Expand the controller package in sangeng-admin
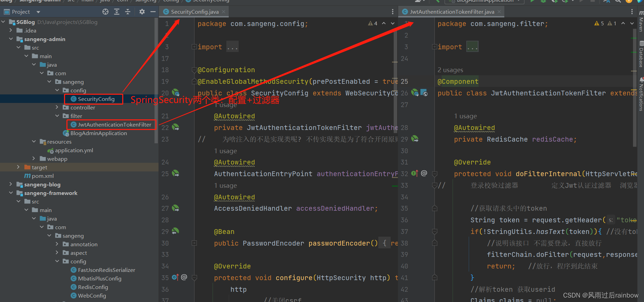This screenshot has width=644, height=302. click(x=57, y=107)
